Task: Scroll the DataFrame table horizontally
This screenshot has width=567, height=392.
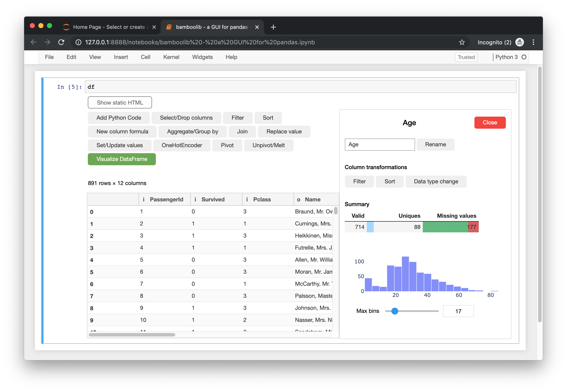Action: click(x=130, y=335)
